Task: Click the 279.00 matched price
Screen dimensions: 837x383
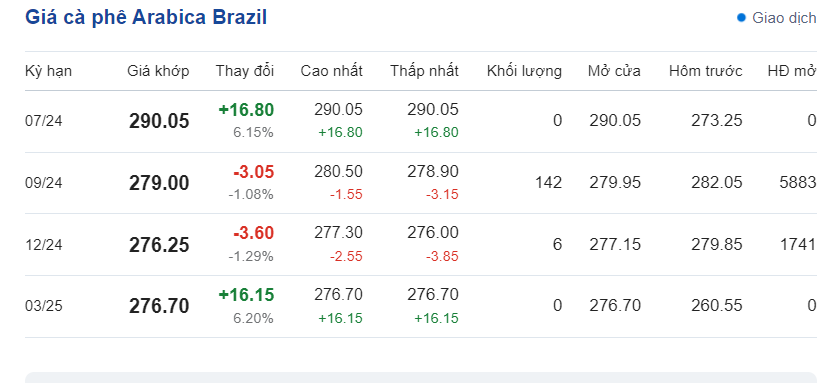Action: [x=159, y=183]
